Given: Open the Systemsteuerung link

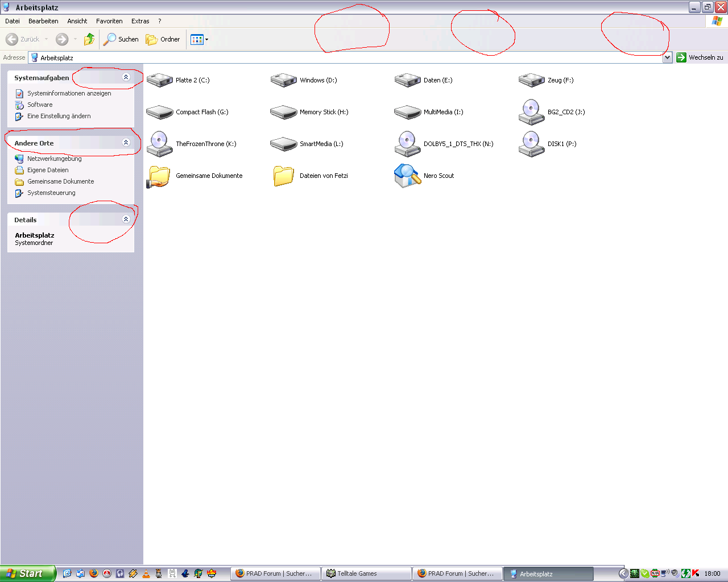Looking at the screenshot, I should tap(51, 193).
